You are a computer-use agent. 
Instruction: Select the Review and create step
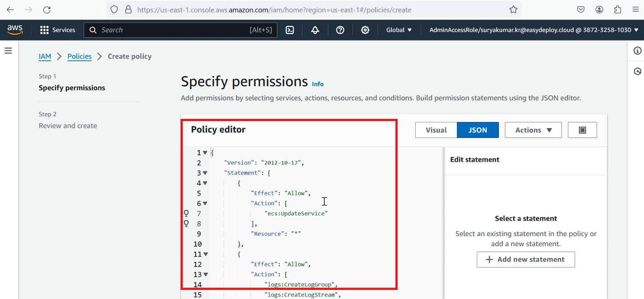(x=68, y=126)
